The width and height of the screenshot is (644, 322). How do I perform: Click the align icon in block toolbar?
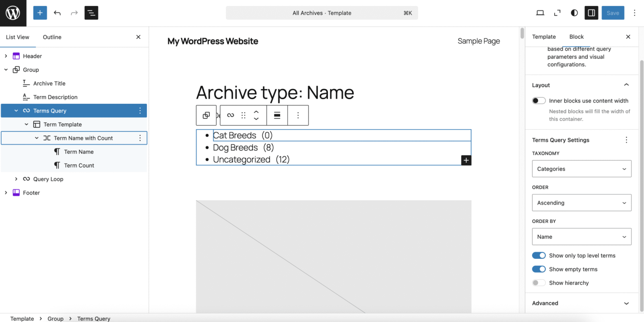point(277,116)
